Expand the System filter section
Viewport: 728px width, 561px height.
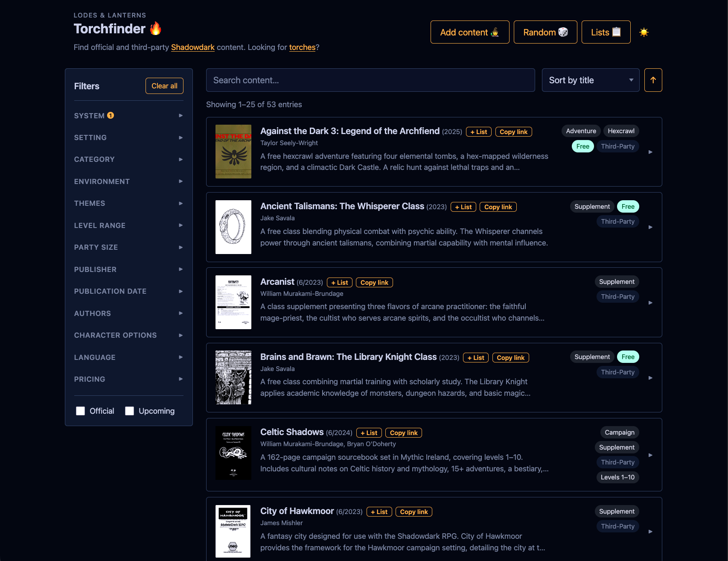click(x=129, y=116)
